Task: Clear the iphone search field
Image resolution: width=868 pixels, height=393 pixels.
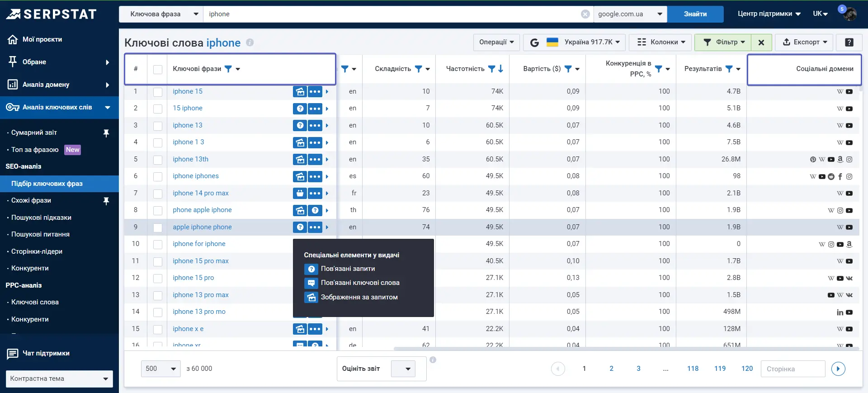Action: coord(585,14)
